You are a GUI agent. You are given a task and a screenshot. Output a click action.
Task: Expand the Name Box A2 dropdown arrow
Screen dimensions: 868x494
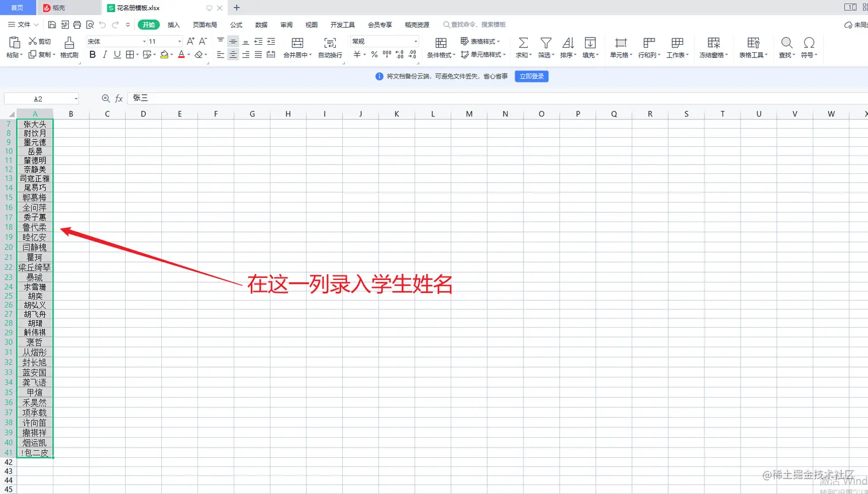pyautogui.click(x=76, y=99)
